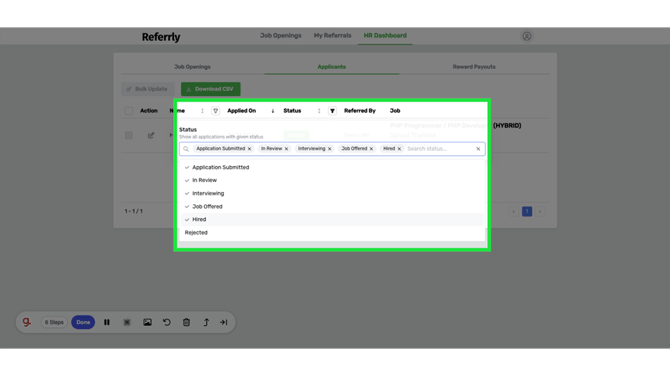Open the Name column filter funnel

click(215, 111)
